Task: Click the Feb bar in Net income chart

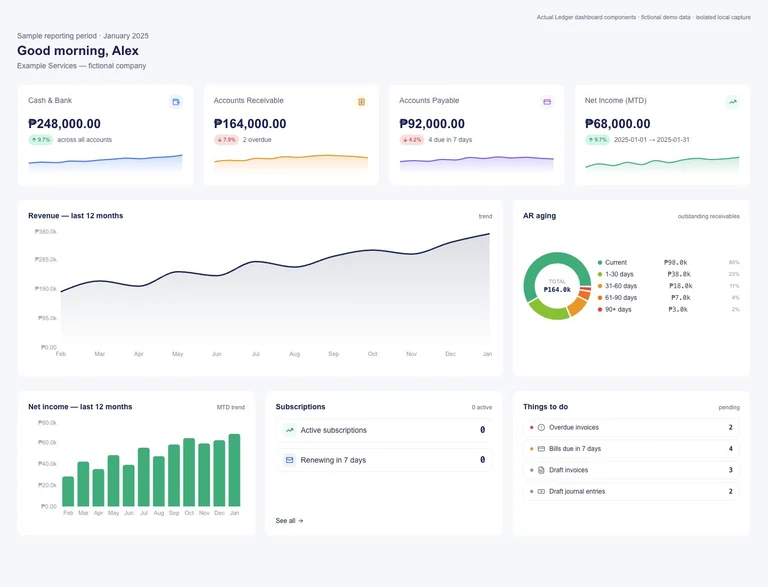Action: 68,491
